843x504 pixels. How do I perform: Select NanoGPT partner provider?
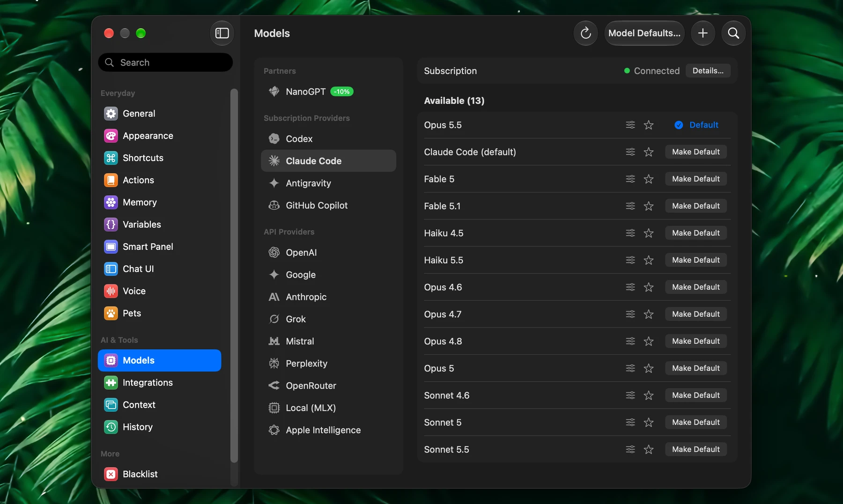pyautogui.click(x=328, y=92)
